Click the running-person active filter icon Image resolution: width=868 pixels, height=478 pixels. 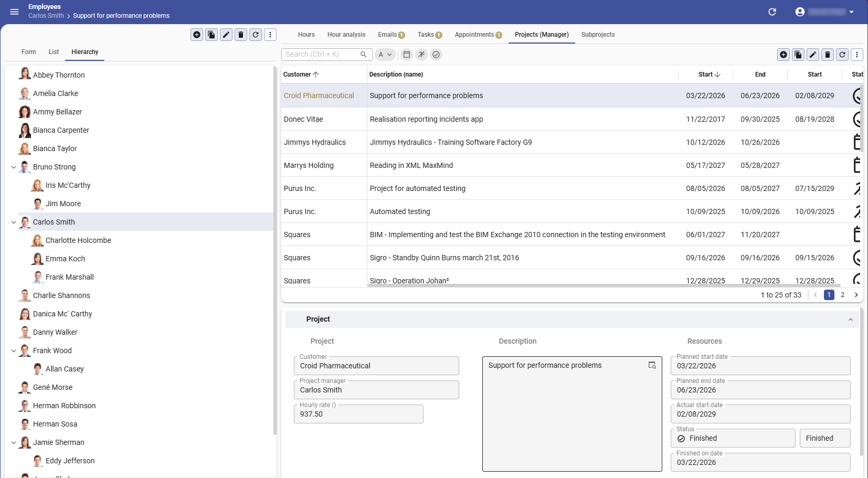(x=421, y=55)
